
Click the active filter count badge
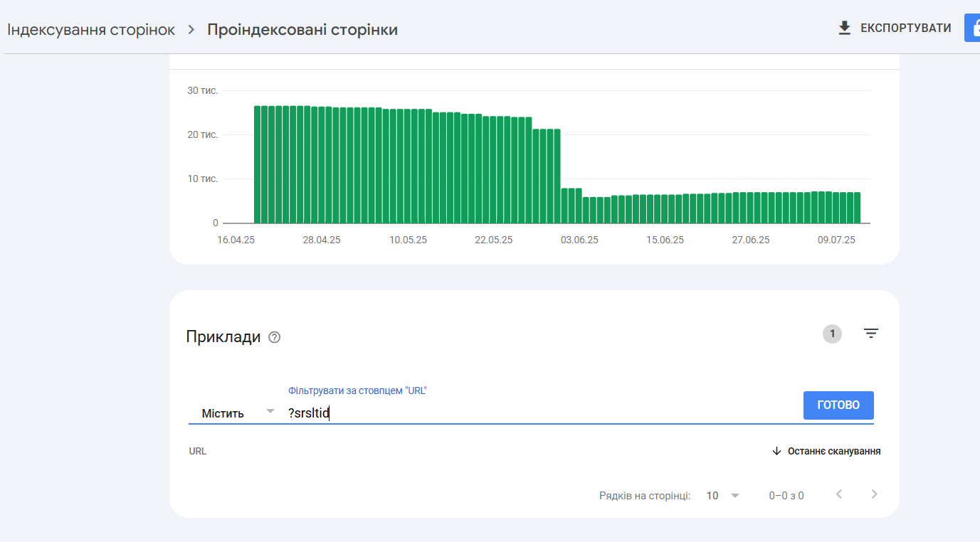[x=832, y=334]
